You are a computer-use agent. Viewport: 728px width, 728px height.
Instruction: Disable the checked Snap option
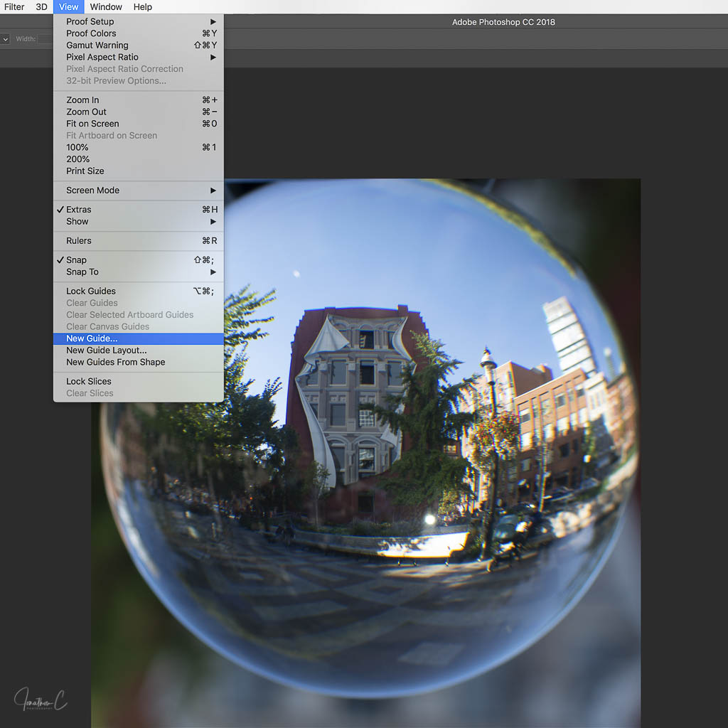(76, 260)
